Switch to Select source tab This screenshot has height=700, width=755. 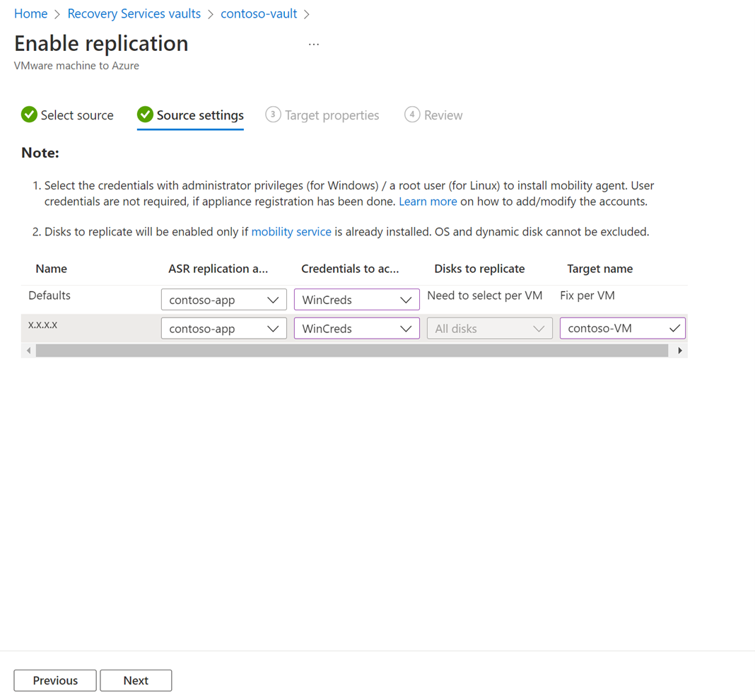(67, 115)
